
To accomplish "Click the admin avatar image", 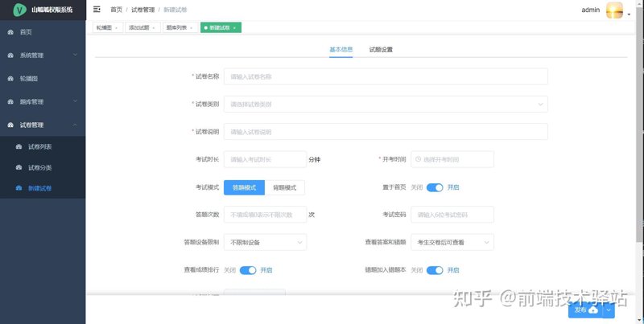I will pyautogui.click(x=614, y=10).
